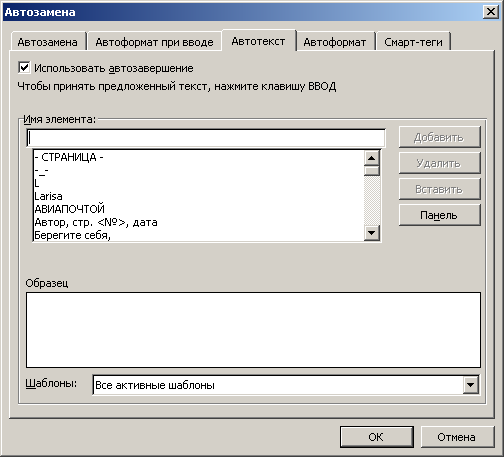
Task: Toggle Использовать автозавершение checkbox
Action: (x=24, y=68)
